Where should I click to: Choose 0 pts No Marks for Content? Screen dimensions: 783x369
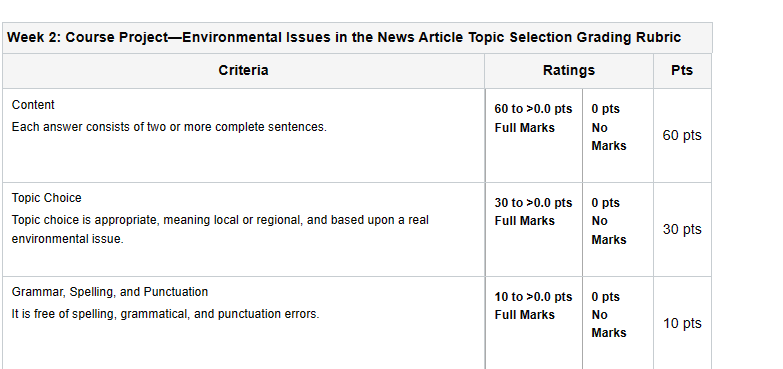pyautogui.click(x=609, y=127)
